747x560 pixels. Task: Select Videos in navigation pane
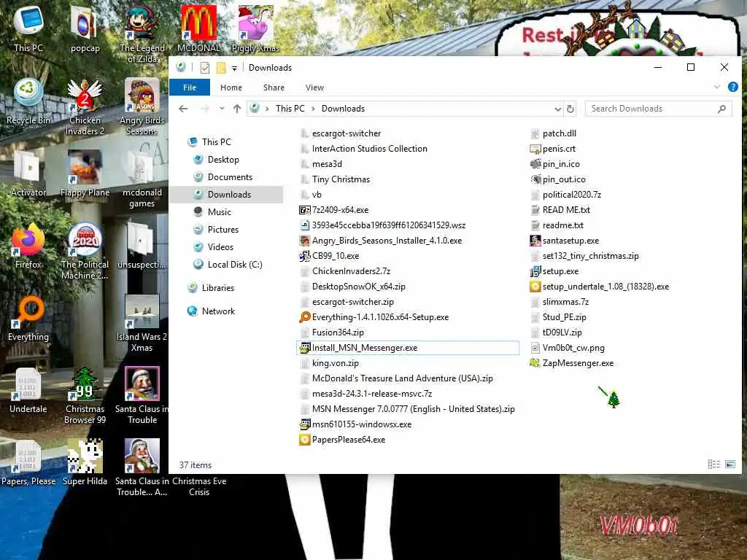click(x=220, y=247)
